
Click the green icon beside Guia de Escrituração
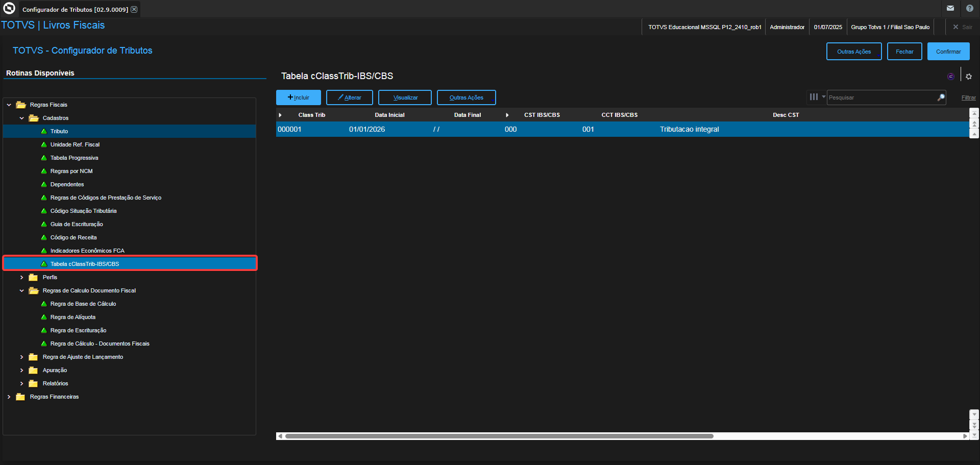(44, 224)
